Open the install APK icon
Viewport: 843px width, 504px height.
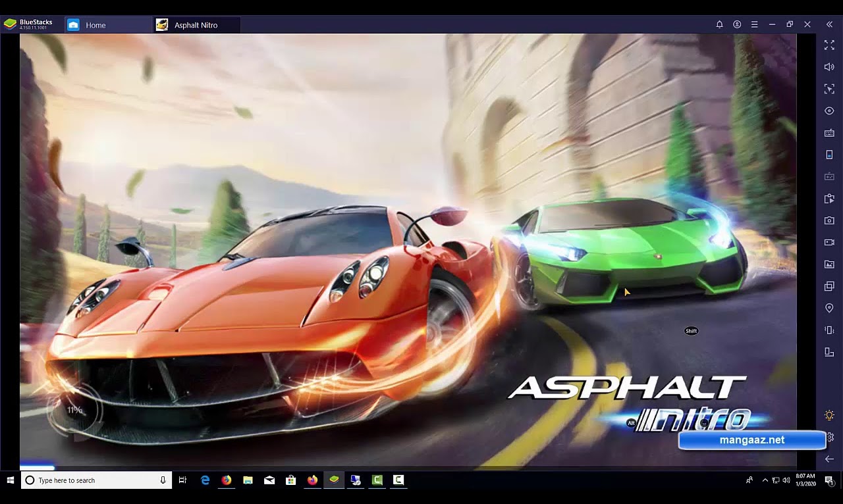[x=829, y=199]
